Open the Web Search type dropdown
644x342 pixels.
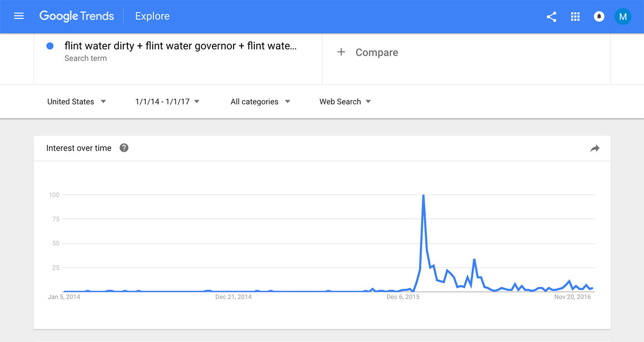[345, 102]
